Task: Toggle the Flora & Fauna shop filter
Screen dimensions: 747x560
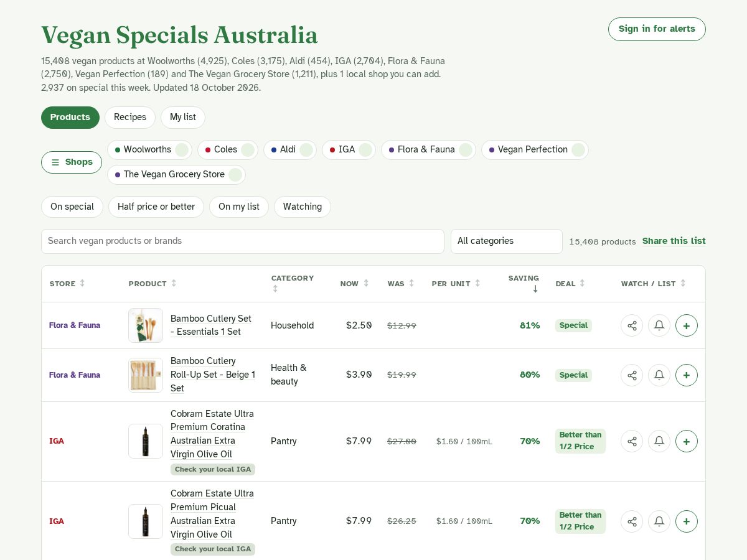Action: click(x=428, y=150)
